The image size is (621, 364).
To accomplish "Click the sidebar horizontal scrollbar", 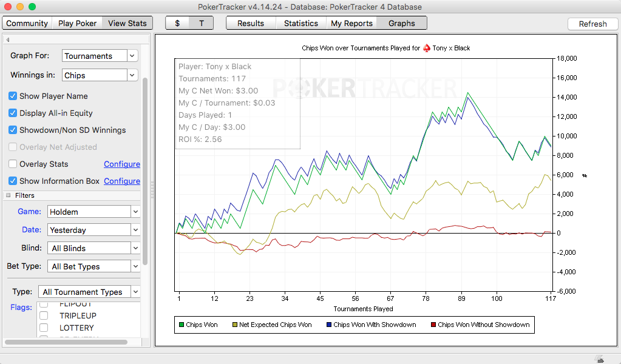I will (x=66, y=342).
